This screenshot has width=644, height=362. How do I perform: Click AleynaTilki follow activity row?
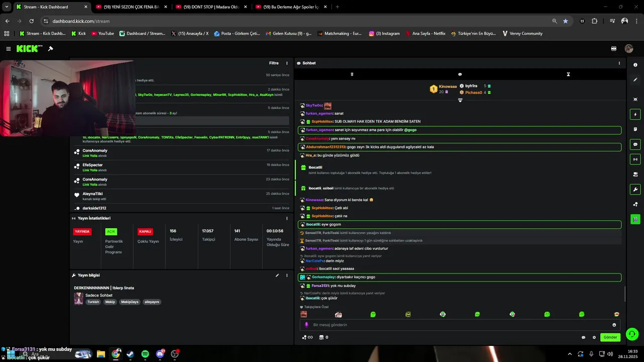coord(182,196)
